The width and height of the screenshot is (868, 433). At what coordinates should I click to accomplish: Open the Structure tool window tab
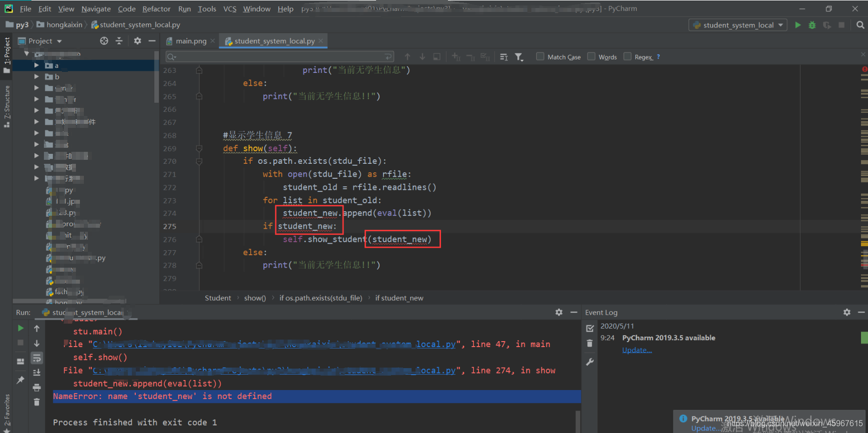(x=6, y=106)
